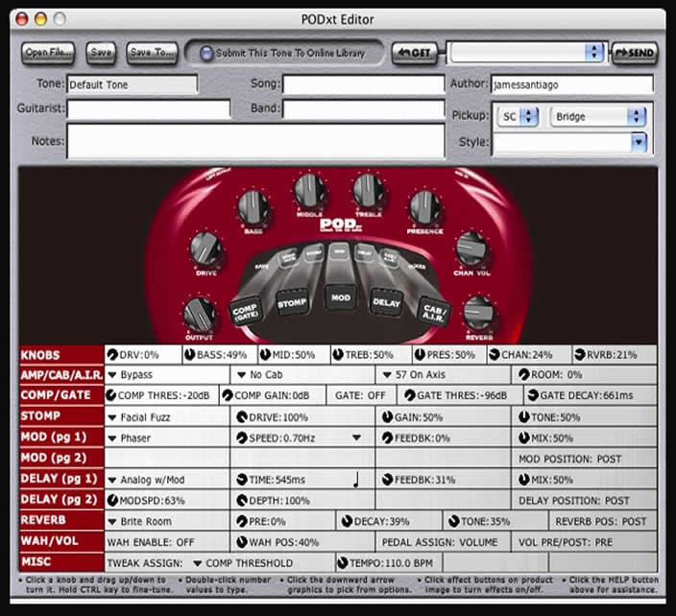Toggle DELAY POSITION: POST setting
The image size is (676, 616).
574,500
